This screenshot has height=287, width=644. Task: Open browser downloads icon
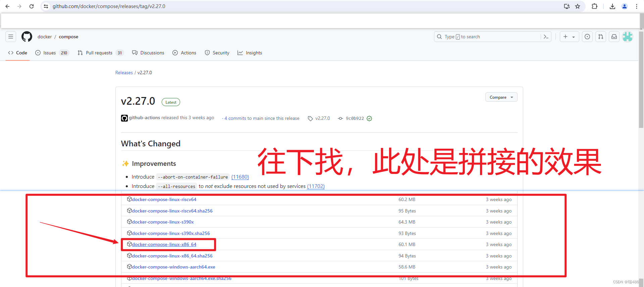point(612,6)
